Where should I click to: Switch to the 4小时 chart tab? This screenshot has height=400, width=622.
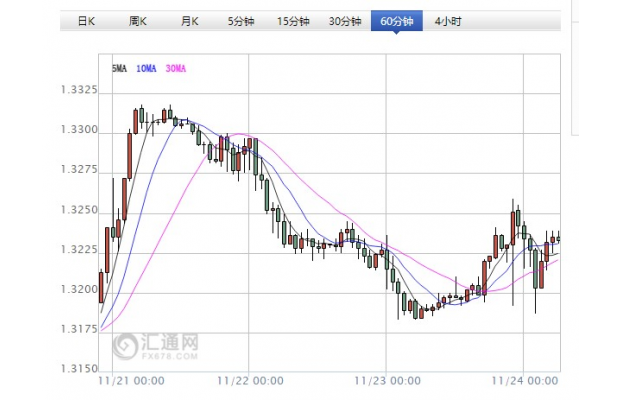point(448,21)
